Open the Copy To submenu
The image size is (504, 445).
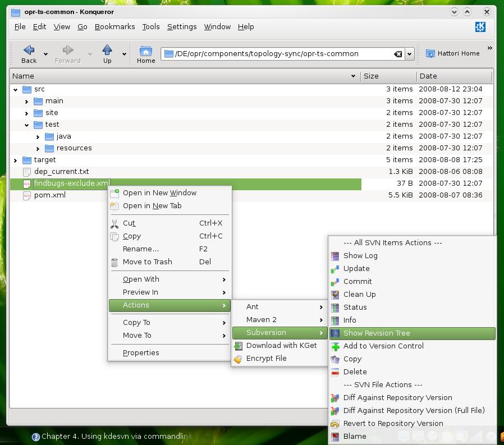click(169, 322)
